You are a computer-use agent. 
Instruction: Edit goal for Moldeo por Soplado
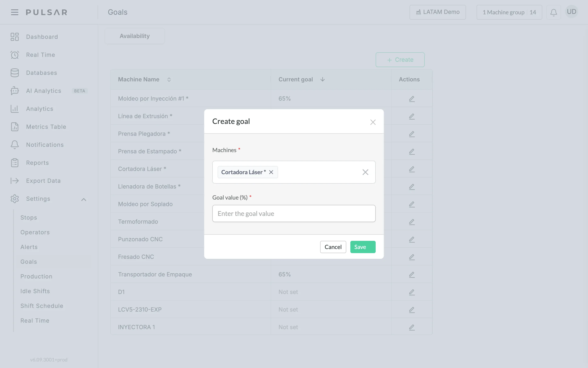click(x=412, y=204)
